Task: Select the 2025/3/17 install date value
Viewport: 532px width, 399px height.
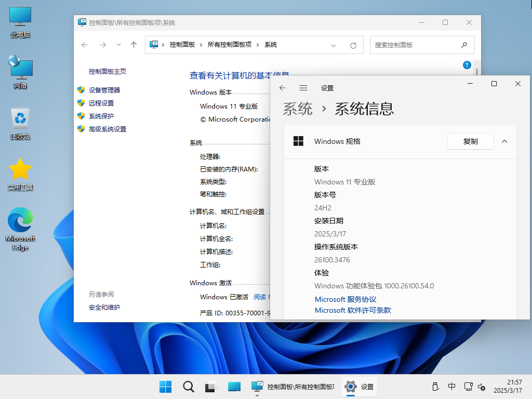Action: pos(330,234)
